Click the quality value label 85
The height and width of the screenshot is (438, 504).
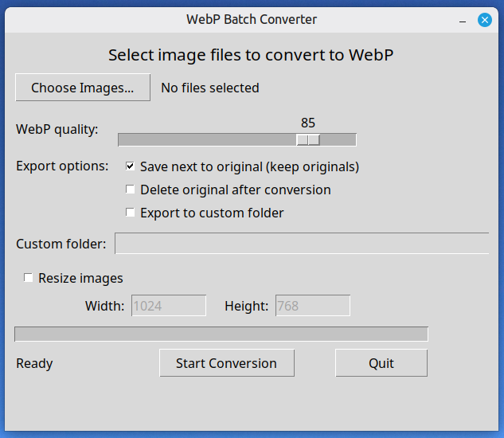[x=308, y=123]
